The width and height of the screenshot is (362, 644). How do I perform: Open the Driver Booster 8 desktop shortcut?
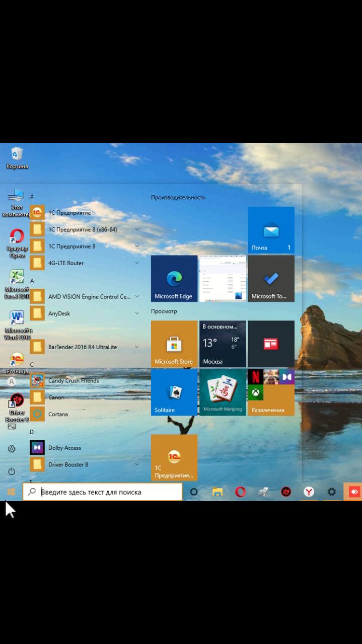tap(17, 408)
